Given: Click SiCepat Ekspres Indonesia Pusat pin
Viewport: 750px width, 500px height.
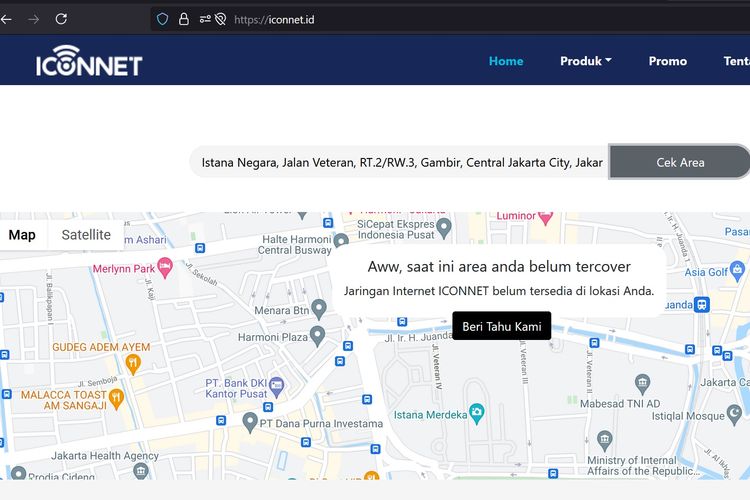Looking at the screenshot, I should pyautogui.click(x=444, y=228).
